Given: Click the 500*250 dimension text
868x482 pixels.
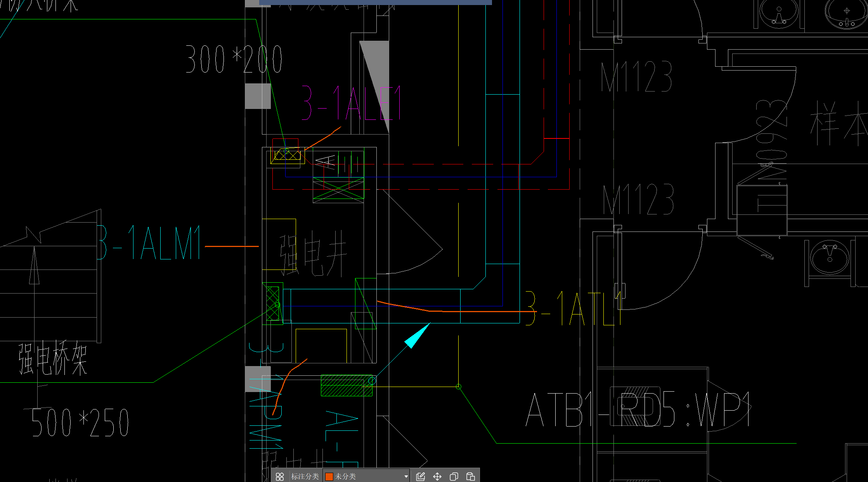Looking at the screenshot, I should 80,422.
